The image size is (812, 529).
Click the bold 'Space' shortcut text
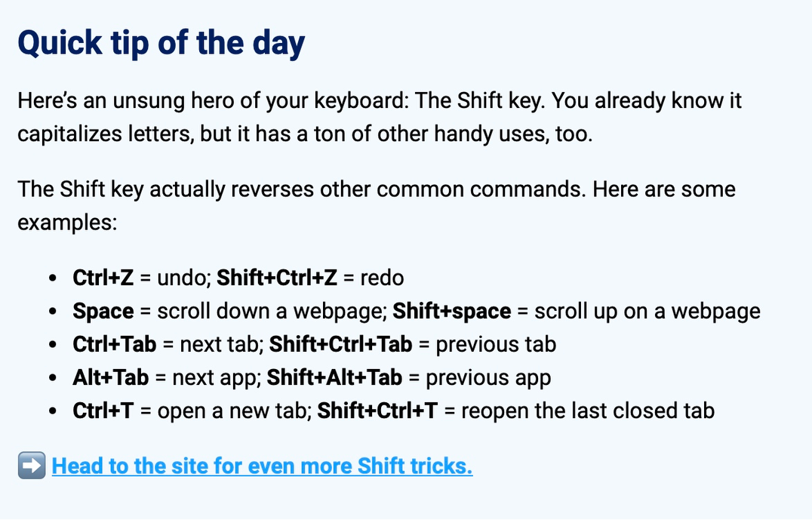tap(103, 311)
